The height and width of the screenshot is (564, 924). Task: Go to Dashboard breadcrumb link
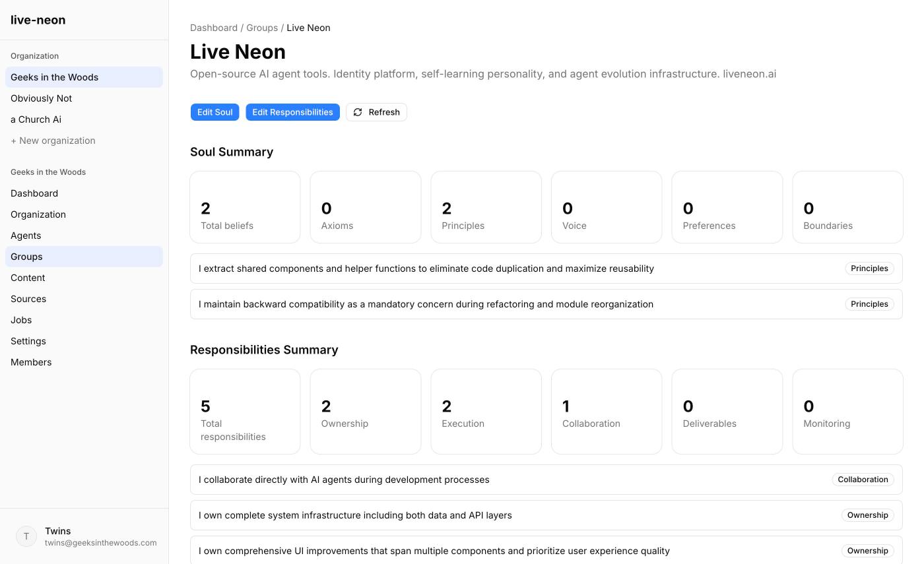pyautogui.click(x=214, y=28)
